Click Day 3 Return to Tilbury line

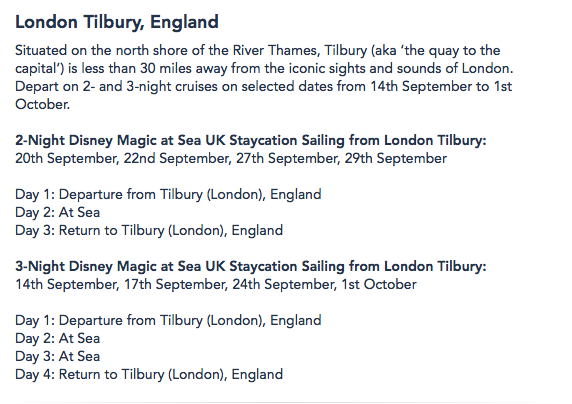click(149, 231)
